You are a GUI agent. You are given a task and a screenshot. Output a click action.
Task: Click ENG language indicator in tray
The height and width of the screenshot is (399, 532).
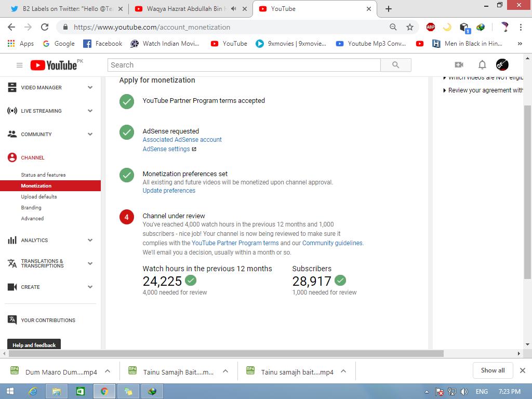click(482, 392)
